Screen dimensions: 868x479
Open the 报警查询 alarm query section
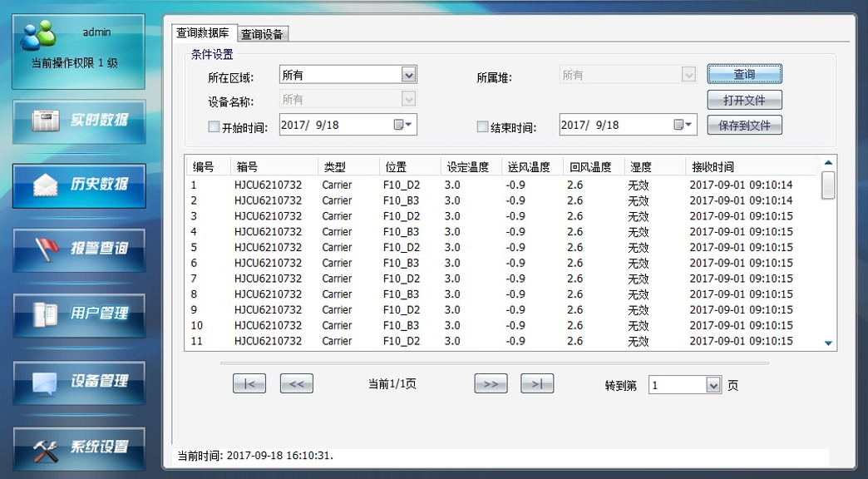pos(79,249)
